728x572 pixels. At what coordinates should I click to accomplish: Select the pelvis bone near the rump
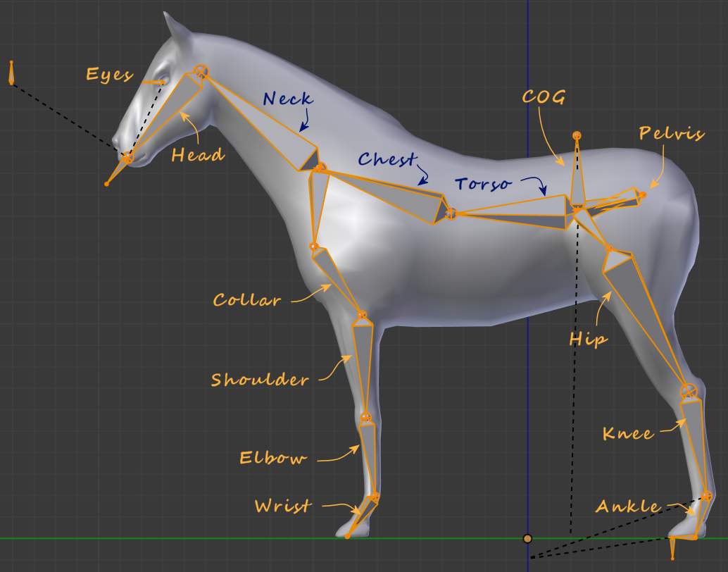pos(613,201)
